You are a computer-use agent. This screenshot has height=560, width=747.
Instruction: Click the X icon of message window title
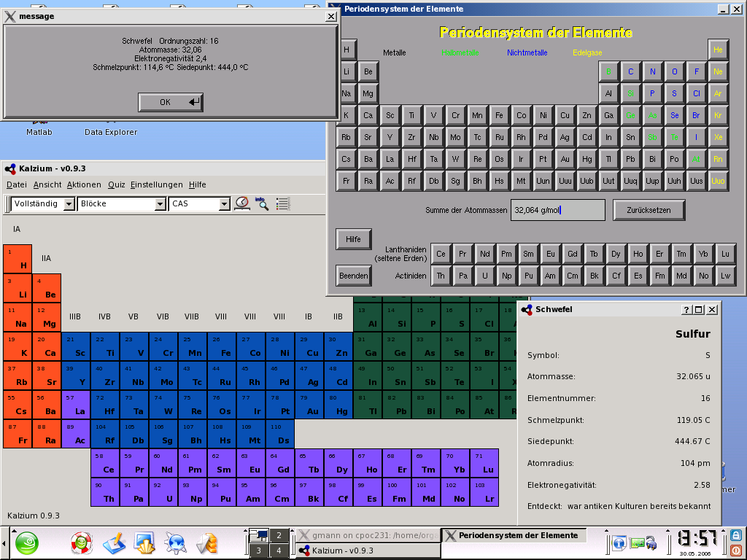point(10,16)
